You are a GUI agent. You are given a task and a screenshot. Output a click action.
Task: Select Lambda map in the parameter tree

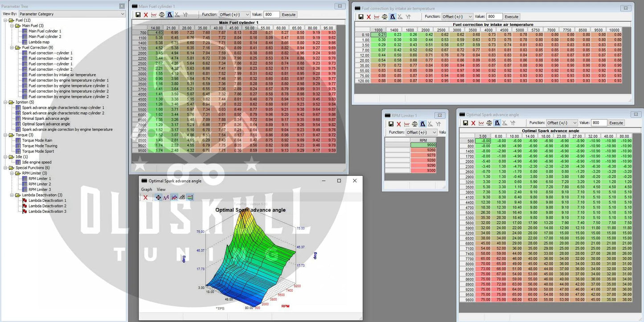click(39, 42)
